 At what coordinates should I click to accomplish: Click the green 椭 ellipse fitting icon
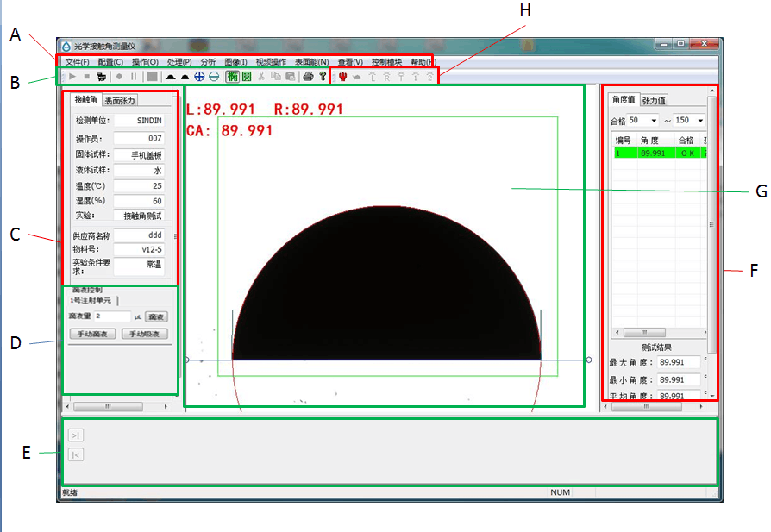click(x=232, y=77)
